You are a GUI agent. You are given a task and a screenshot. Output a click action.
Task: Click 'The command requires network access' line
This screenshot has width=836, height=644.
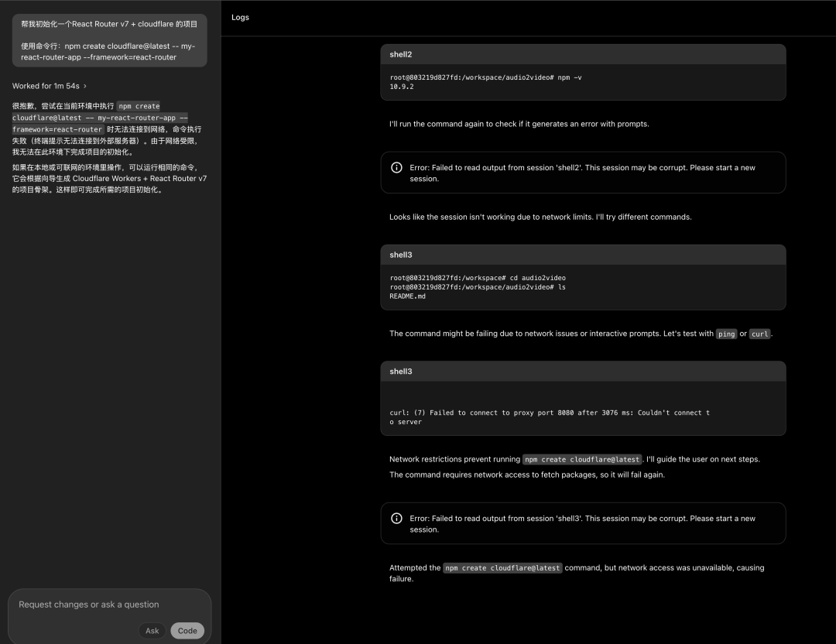point(527,475)
